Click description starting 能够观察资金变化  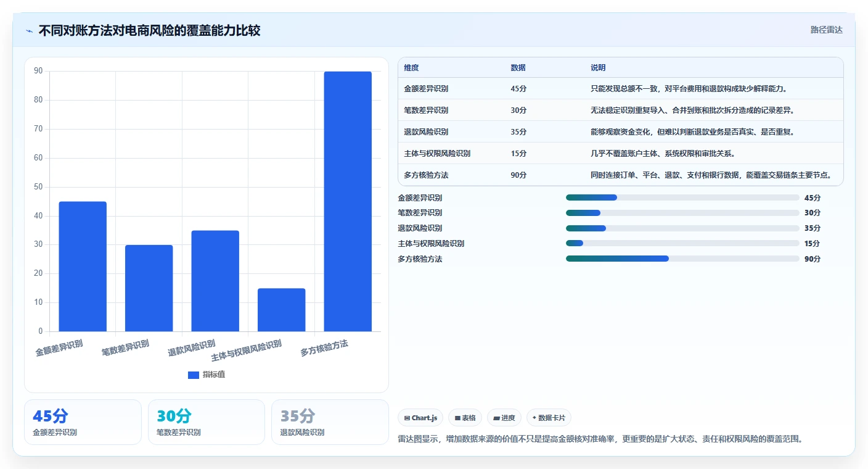[x=692, y=132]
